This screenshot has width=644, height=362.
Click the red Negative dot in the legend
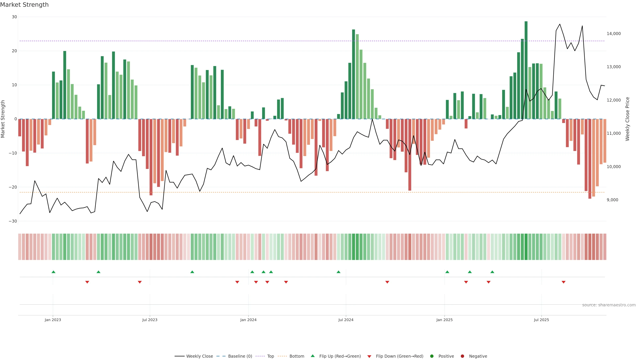pos(462,356)
